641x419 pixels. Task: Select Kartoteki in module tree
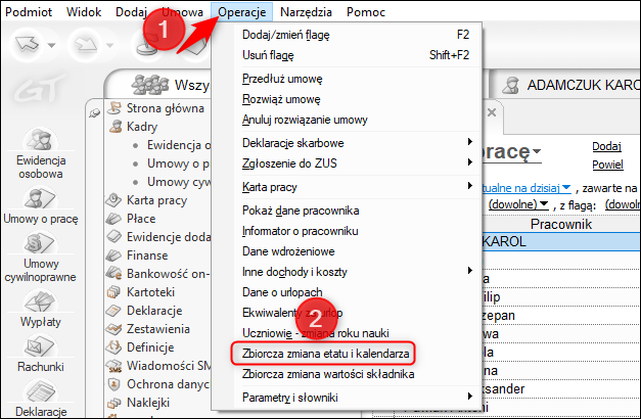click(140, 292)
